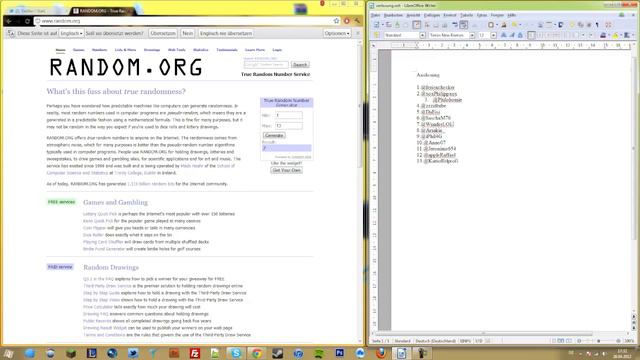This screenshot has width=640, height=360.
Task: Go back in the Chrome browser
Action: (x=9, y=21)
